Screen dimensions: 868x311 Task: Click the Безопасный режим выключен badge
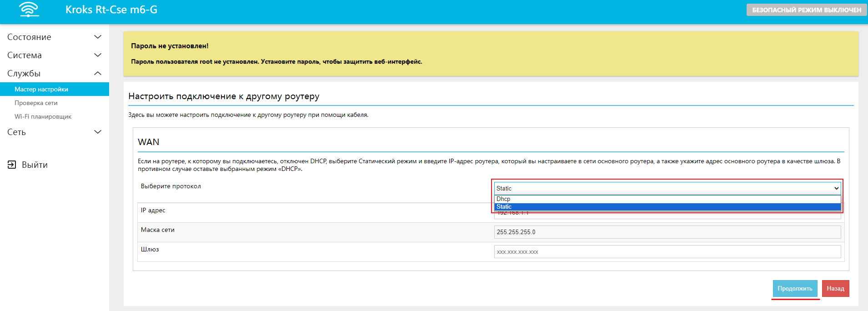point(806,10)
